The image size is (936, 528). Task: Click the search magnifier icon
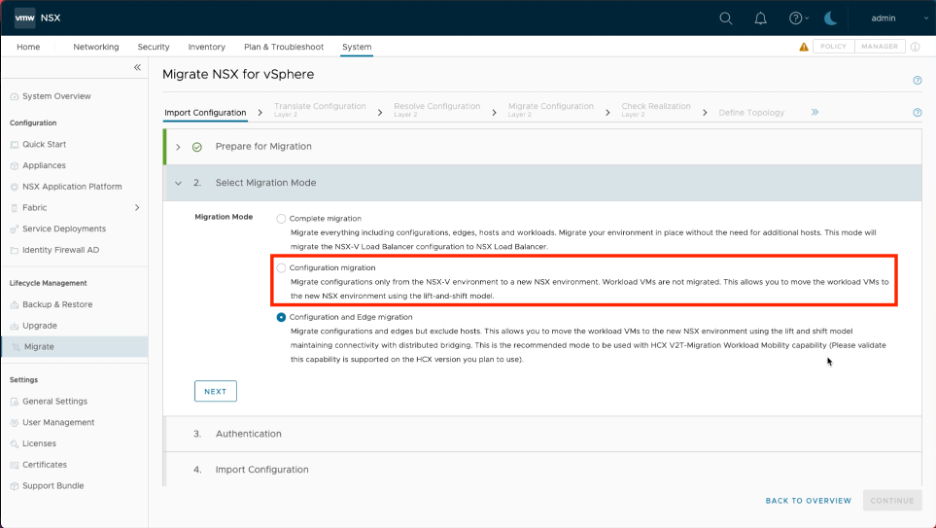(726, 18)
